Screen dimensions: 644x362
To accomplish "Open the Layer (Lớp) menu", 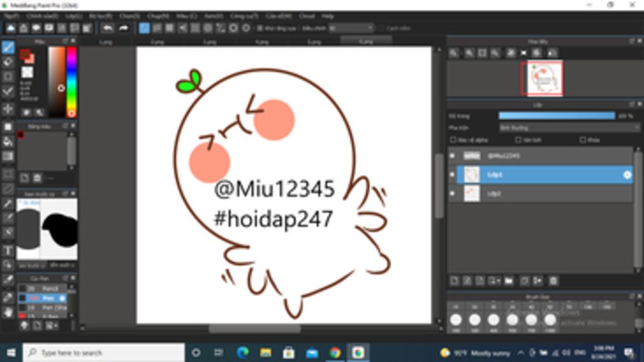I will click(74, 16).
